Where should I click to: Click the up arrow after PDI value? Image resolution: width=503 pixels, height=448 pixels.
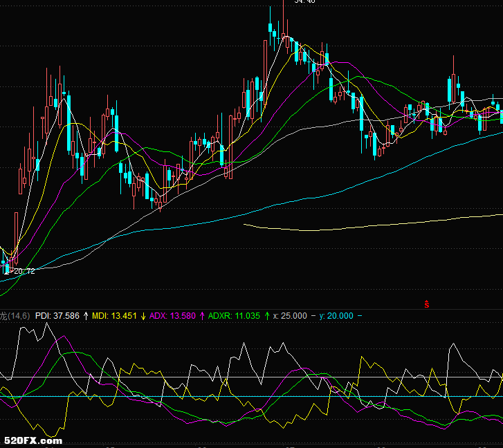tap(86, 316)
